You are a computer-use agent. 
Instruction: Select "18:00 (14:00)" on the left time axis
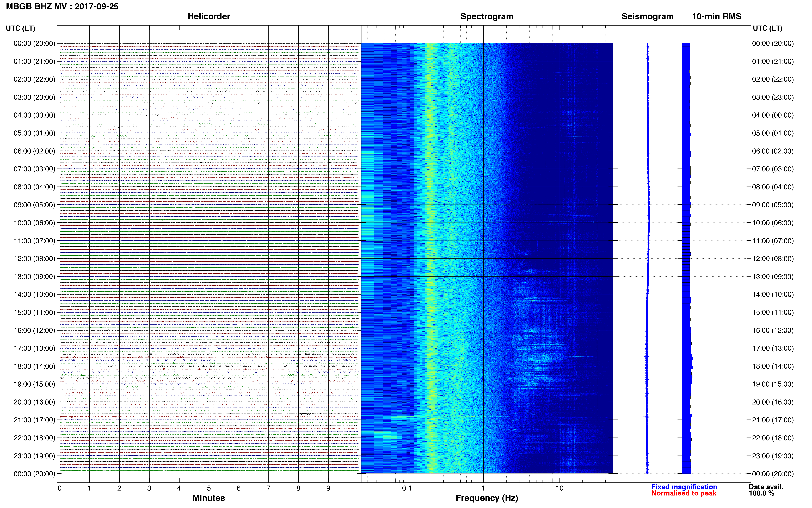pos(34,366)
